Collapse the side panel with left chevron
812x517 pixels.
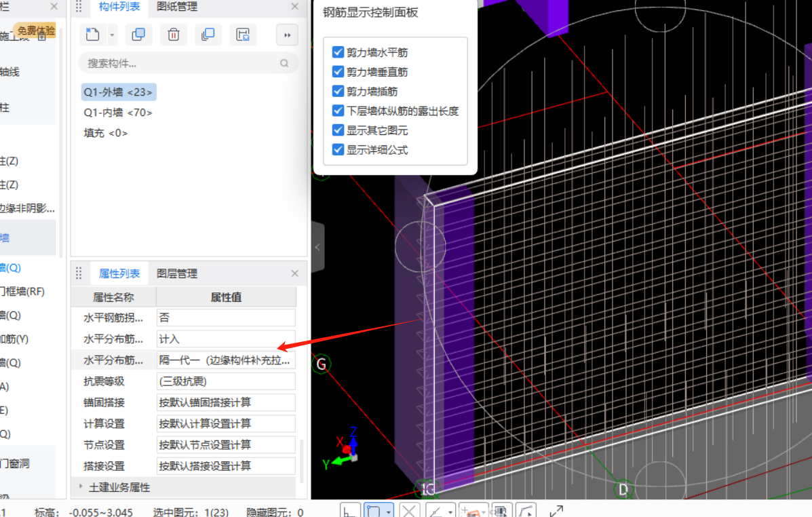click(x=317, y=247)
